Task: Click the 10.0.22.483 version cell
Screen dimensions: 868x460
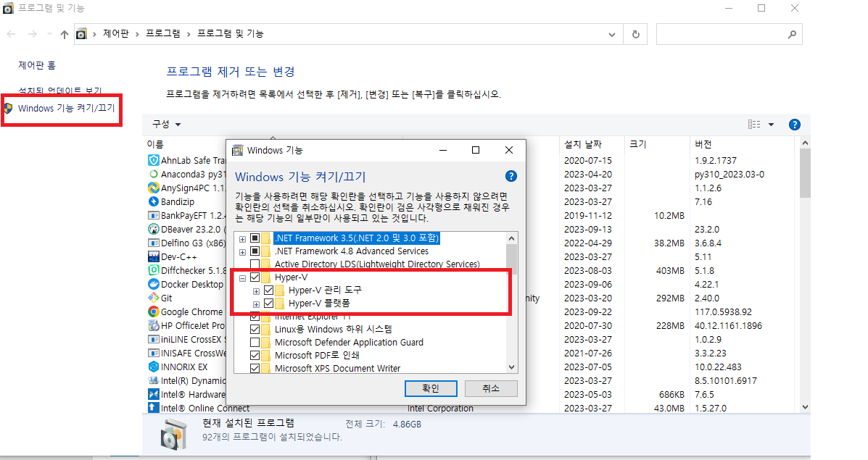Action: (x=718, y=367)
